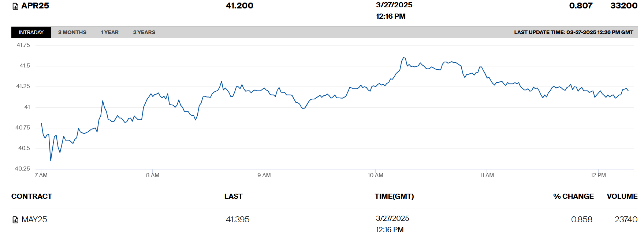The width and height of the screenshot is (644, 234).
Task: Click the LAST UPDATE TIME text
Action: (573, 32)
